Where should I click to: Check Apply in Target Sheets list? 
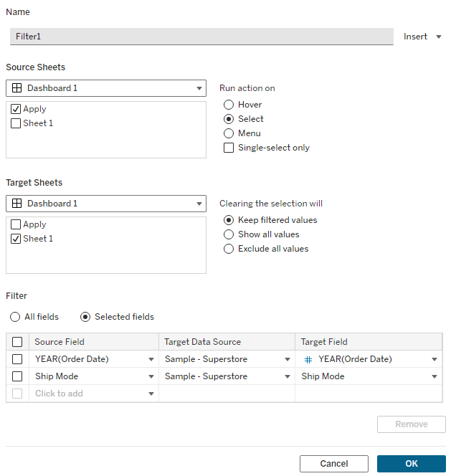click(x=16, y=224)
